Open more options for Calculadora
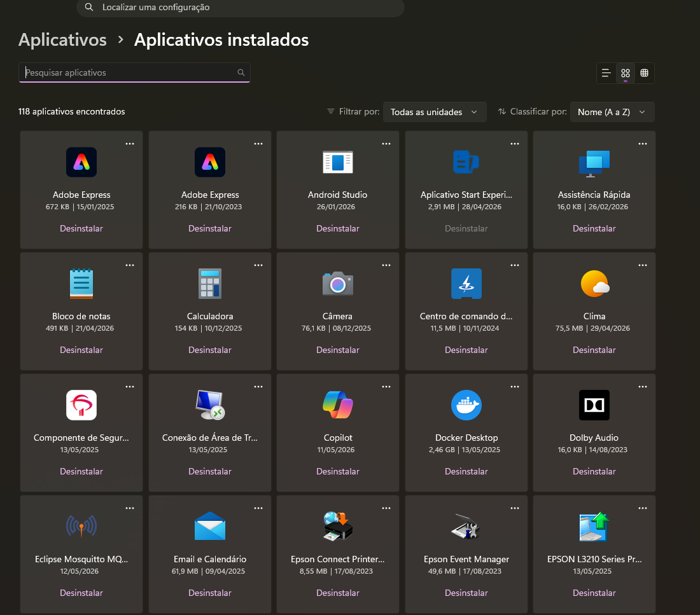Screen dimensions: 700x615 [x=258, y=265]
